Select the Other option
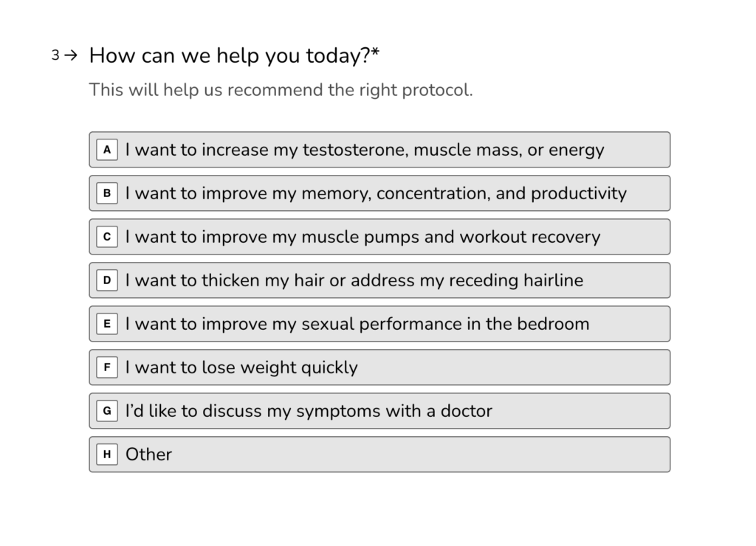Image resolution: width=756 pixels, height=546 pixels. [379, 455]
